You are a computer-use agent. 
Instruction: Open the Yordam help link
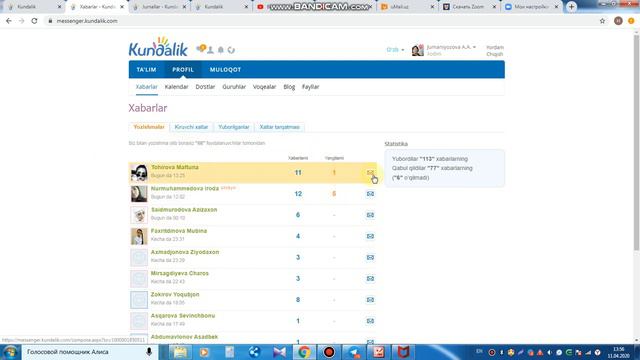pyautogui.click(x=495, y=47)
